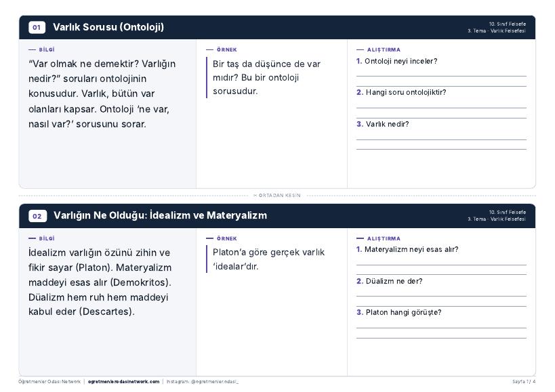Click answer line under 'Hangi soru ontolojiktir?'
This screenshot has height=392, width=555.
pos(441,108)
